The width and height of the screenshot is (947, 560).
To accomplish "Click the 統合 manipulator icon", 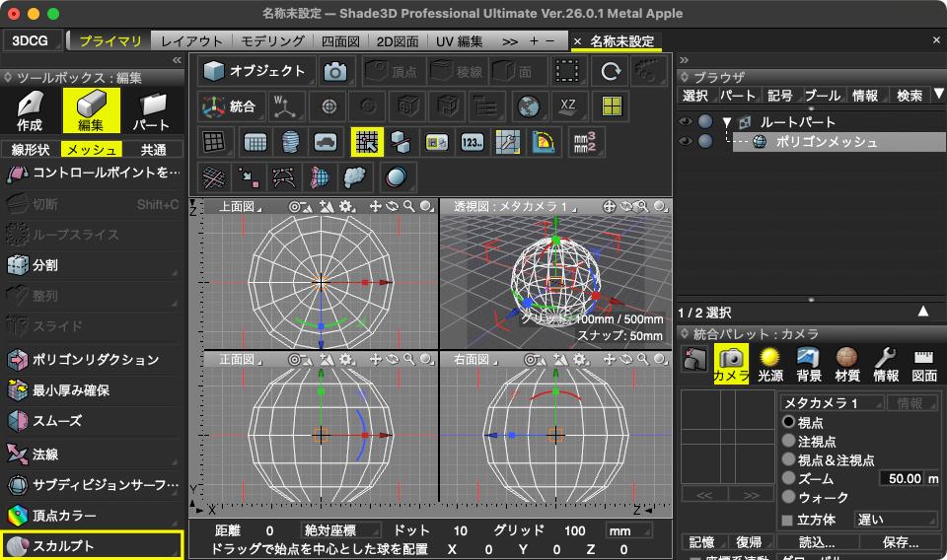I will click(229, 106).
